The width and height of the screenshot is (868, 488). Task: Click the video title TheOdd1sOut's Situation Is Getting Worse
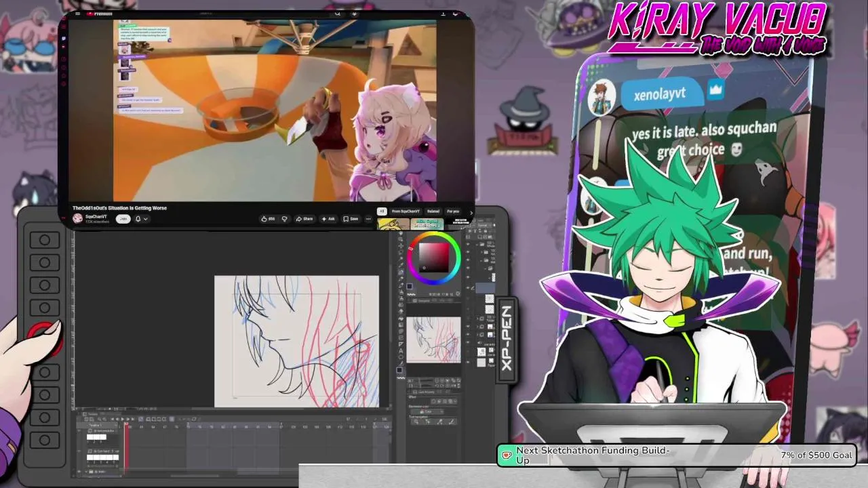[119, 208]
